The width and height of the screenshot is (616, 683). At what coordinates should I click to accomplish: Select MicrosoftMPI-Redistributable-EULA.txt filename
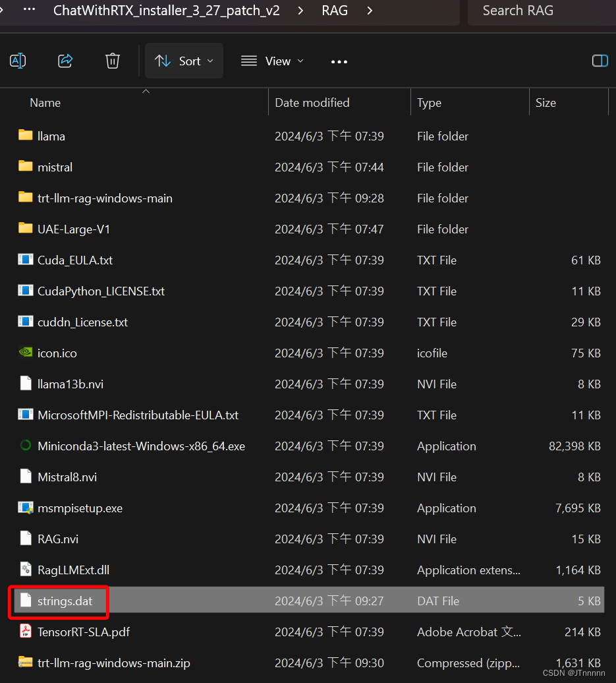(138, 415)
